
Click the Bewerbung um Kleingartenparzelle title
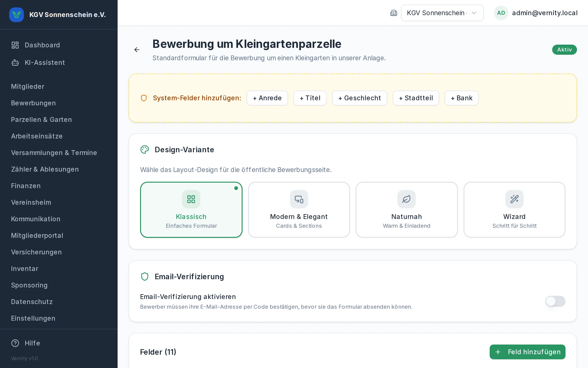click(x=247, y=44)
